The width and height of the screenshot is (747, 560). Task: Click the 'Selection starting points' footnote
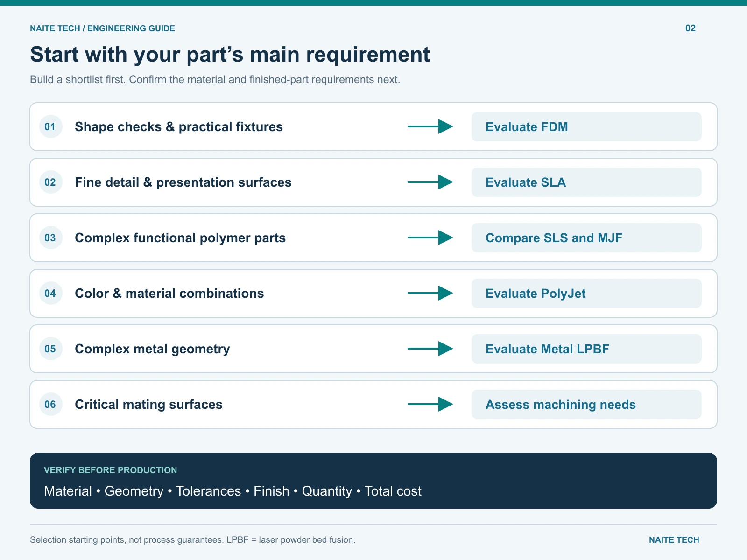click(192, 540)
